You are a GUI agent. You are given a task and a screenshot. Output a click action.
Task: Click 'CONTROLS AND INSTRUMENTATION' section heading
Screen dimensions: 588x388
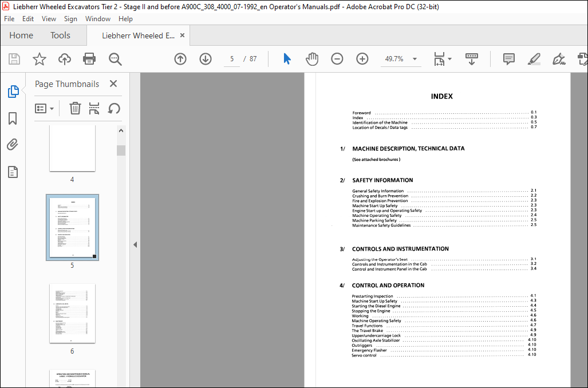(400, 249)
